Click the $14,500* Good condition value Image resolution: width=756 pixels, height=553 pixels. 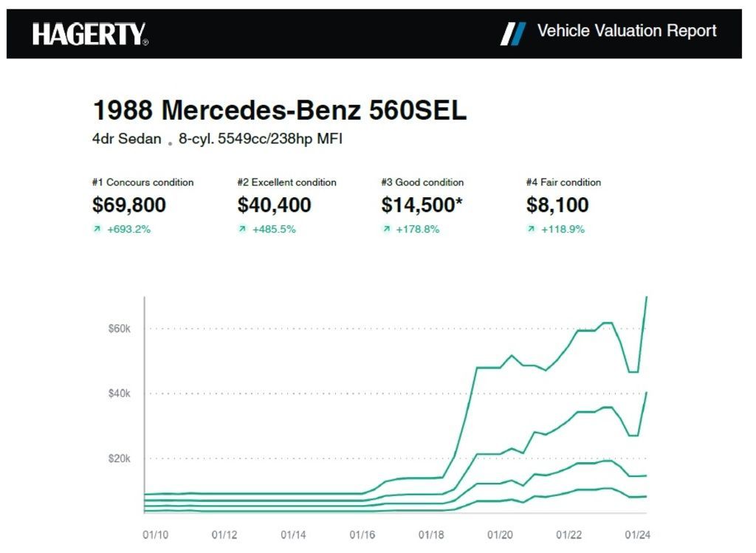(422, 205)
